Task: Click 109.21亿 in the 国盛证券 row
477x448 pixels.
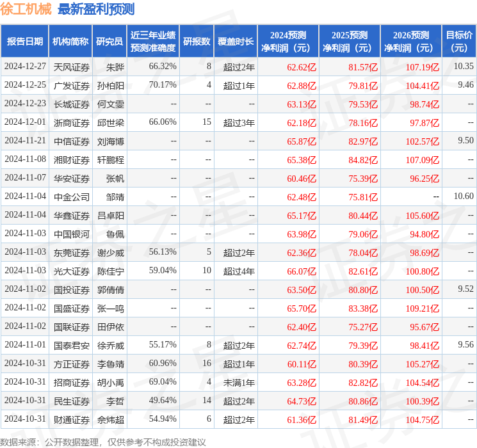Action: pyautogui.click(x=424, y=308)
